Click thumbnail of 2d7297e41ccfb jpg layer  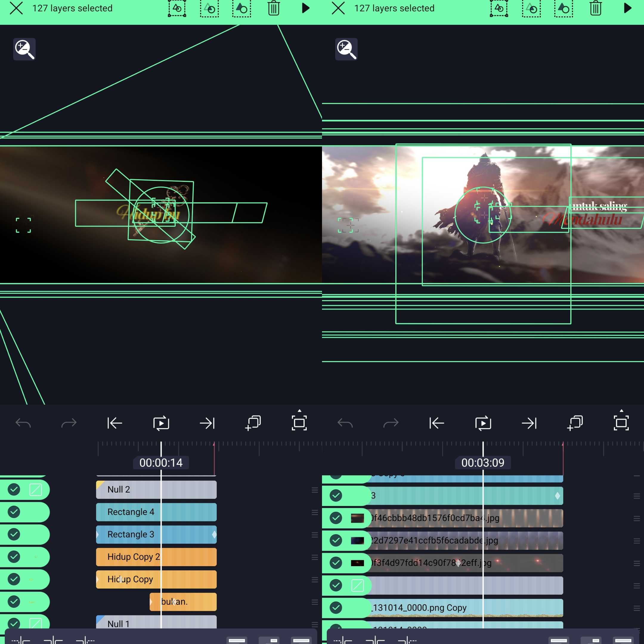357,540
